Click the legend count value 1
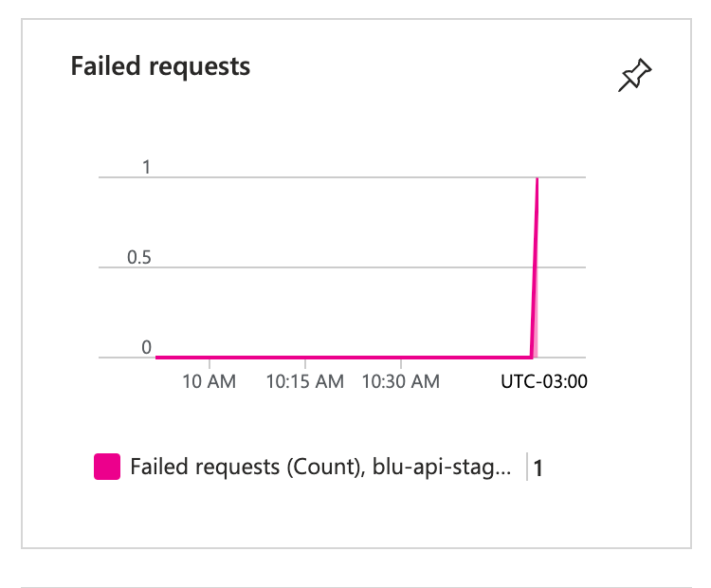This screenshot has width=711, height=588. [x=538, y=468]
